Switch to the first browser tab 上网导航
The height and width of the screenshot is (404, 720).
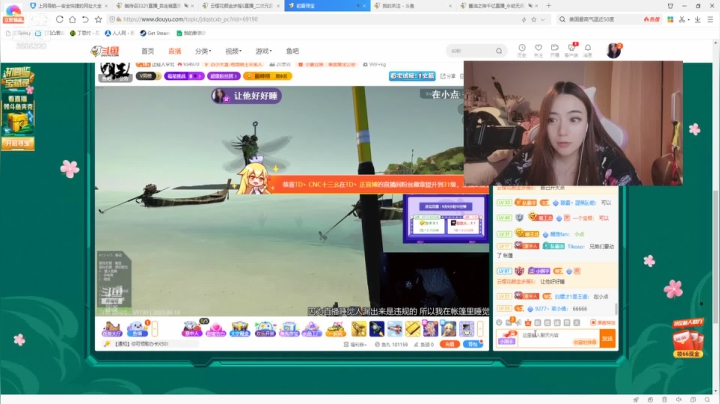pyautogui.click(x=69, y=6)
